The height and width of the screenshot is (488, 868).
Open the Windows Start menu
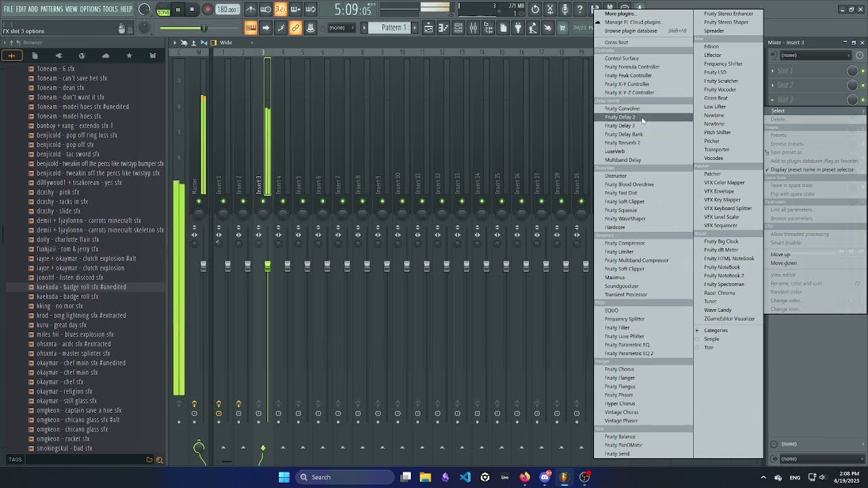[x=284, y=477]
